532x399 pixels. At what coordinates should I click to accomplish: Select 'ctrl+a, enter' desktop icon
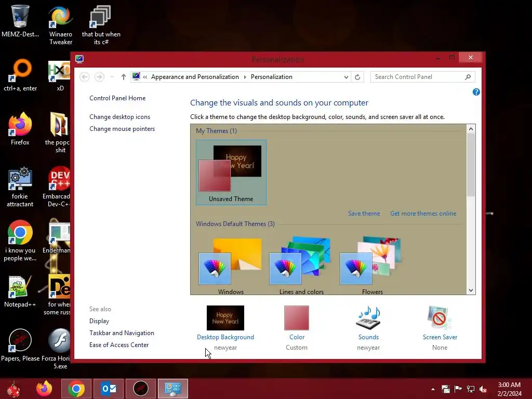tap(20, 75)
